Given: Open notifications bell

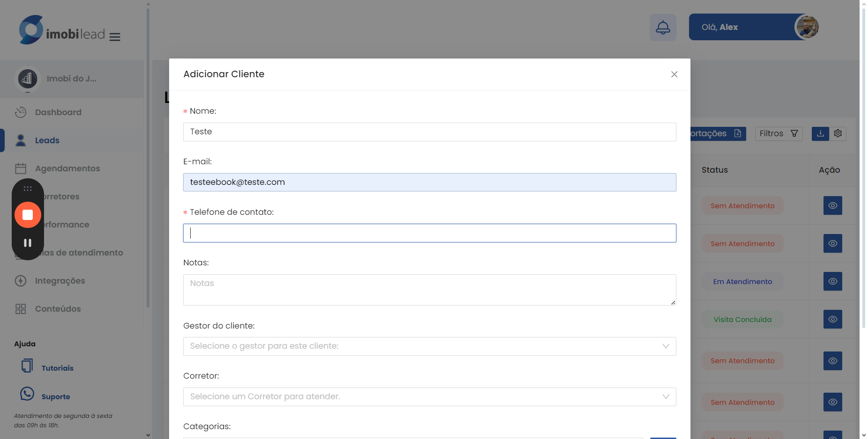Looking at the screenshot, I should pos(663,28).
